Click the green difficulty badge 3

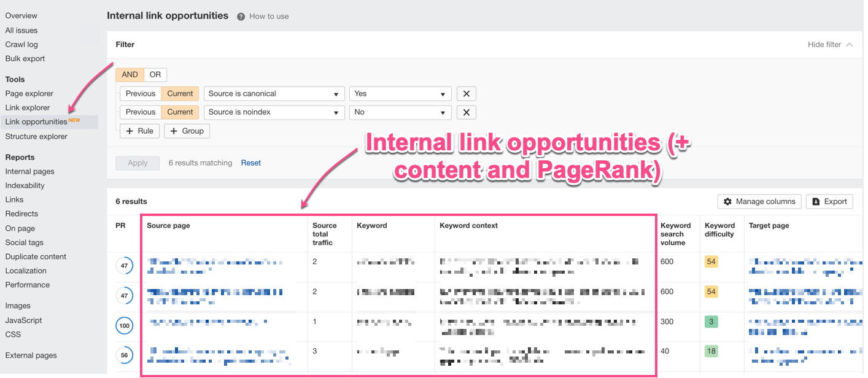(711, 322)
